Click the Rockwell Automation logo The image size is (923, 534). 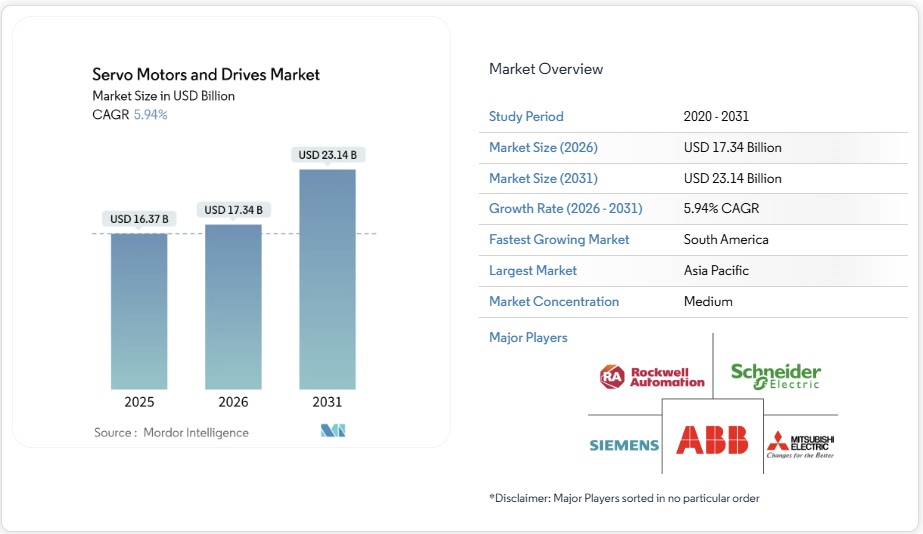tap(652, 377)
